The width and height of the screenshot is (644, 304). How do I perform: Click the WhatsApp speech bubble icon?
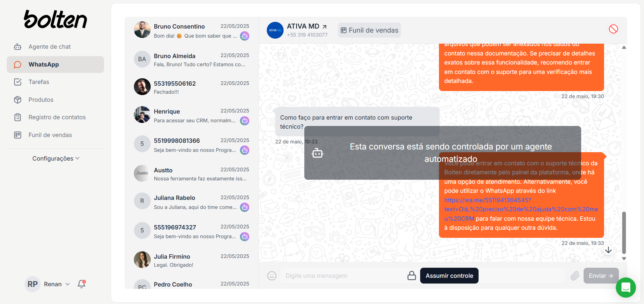coord(17,64)
